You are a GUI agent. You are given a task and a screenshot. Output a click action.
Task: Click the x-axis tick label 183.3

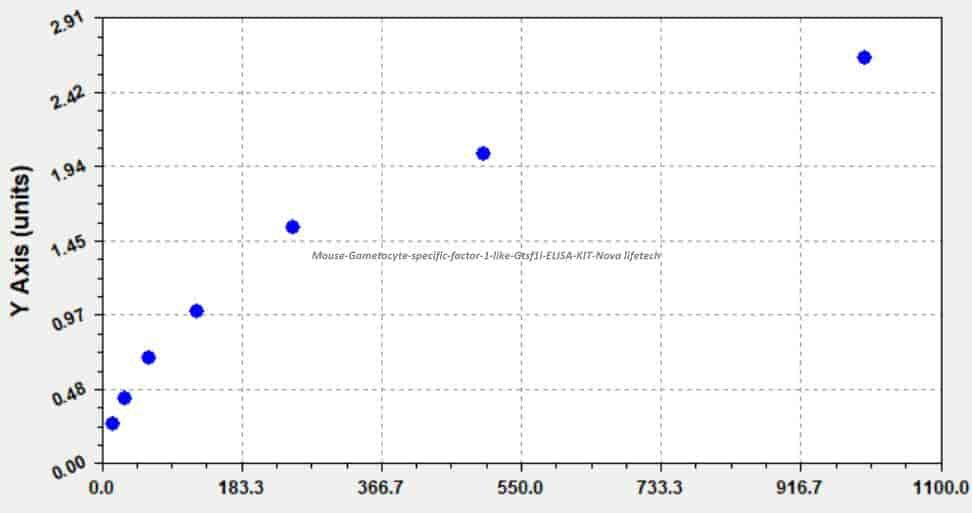[242, 488]
